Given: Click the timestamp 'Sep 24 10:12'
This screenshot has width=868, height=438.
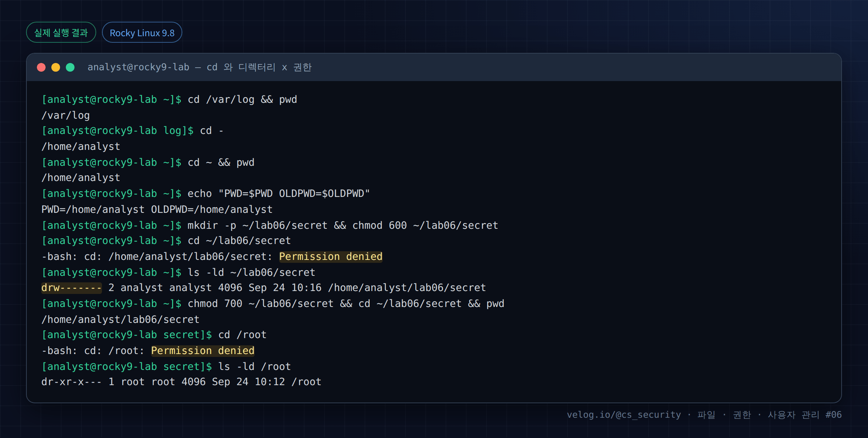Looking at the screenshot, I should click(248, 382).
